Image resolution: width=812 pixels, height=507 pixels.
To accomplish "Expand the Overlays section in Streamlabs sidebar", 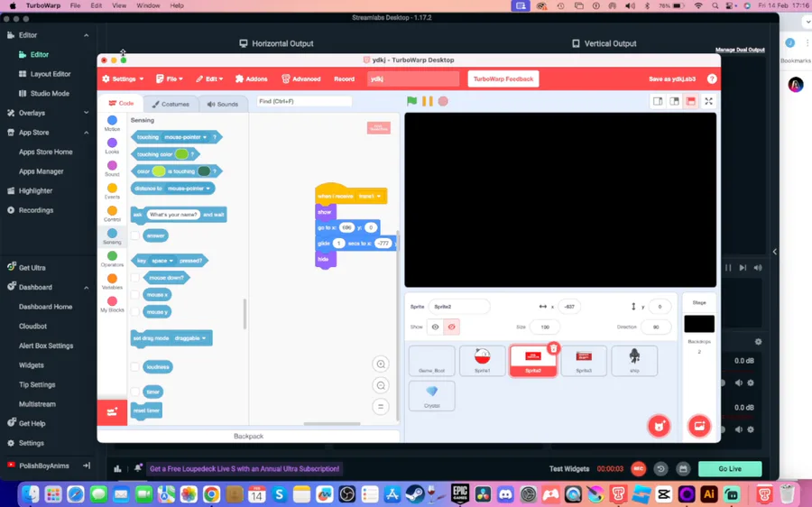I will tap(86, 113).
